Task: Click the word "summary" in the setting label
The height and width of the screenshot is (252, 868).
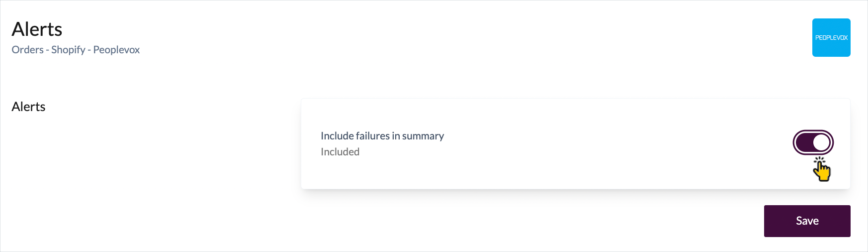Action: pos(423,136)
